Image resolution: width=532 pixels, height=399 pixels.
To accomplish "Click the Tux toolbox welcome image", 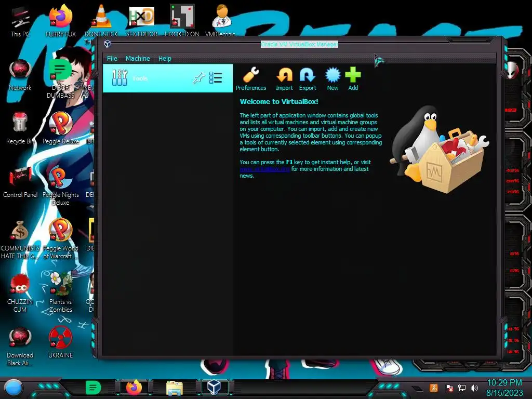I will (x=440, y=149).
